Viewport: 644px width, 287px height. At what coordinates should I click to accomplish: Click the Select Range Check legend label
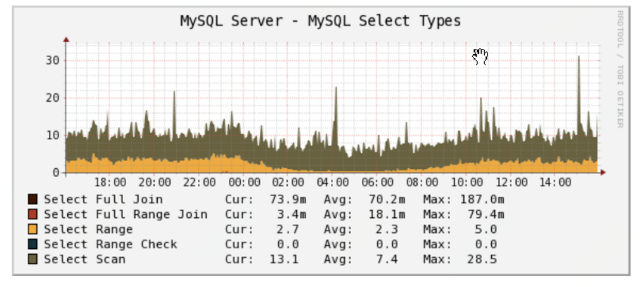click(x=110, y=244)
